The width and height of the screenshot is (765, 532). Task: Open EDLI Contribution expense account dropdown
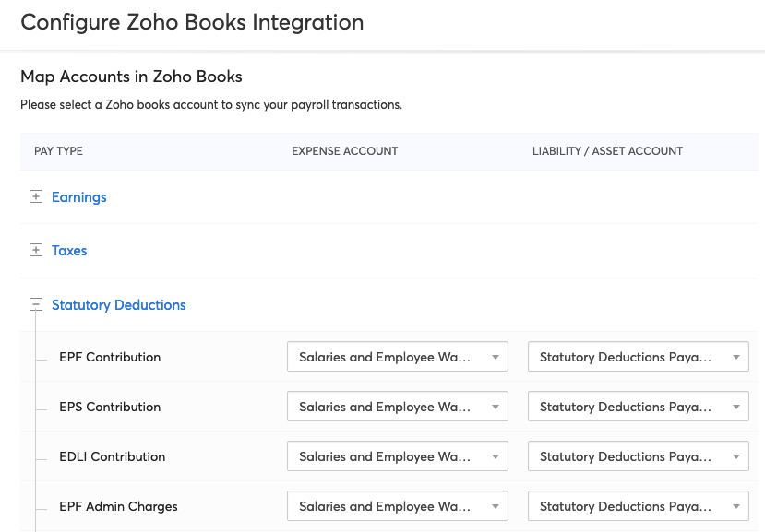coord(398,456)
